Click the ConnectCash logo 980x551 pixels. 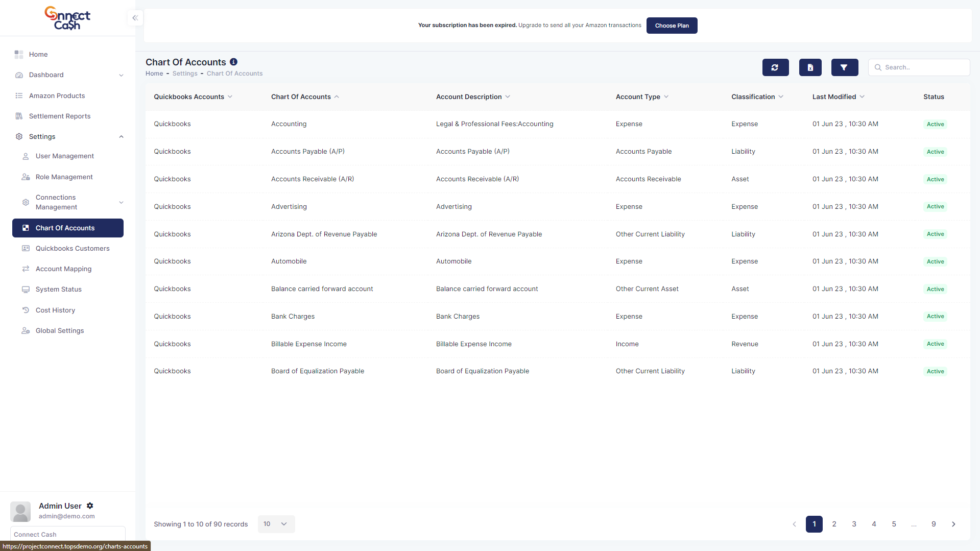(67, 18)
